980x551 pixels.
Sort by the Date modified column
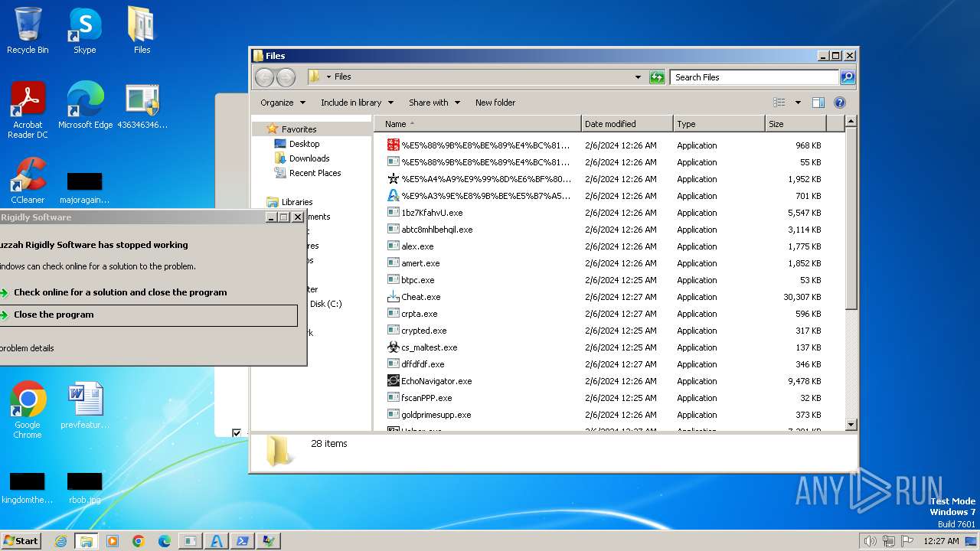[x=628, y=124]
